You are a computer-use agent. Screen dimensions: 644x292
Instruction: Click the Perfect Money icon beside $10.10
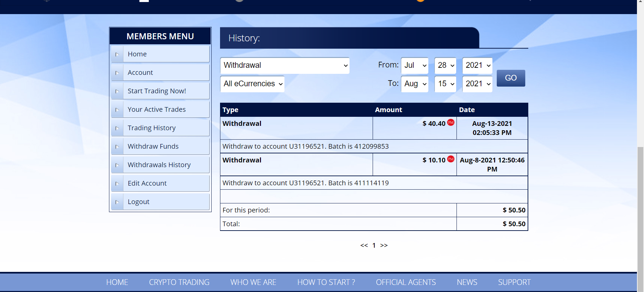[x=451, y=159]
